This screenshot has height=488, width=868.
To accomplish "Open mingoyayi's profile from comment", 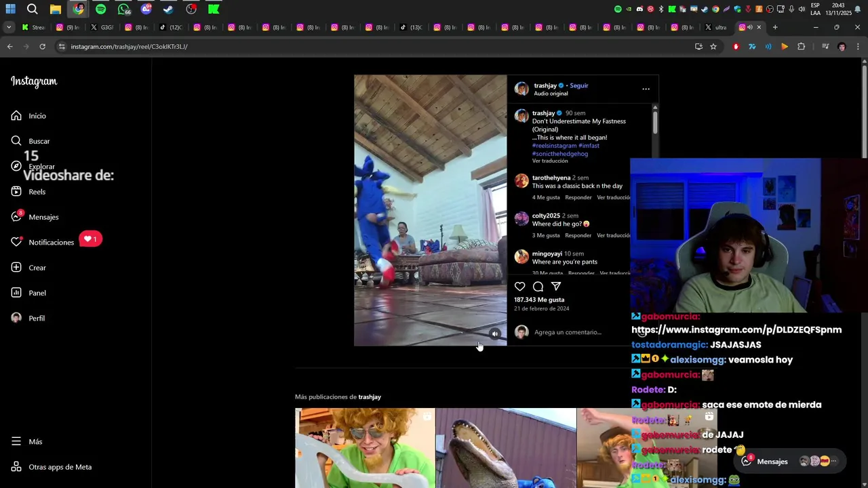I will coord(547,253).
